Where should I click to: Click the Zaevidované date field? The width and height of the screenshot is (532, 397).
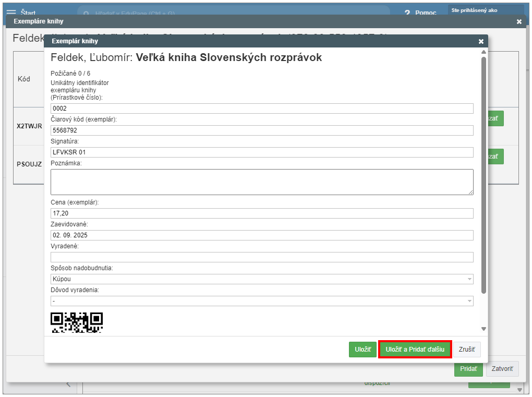pyautogui.click(x=262, y=235)
